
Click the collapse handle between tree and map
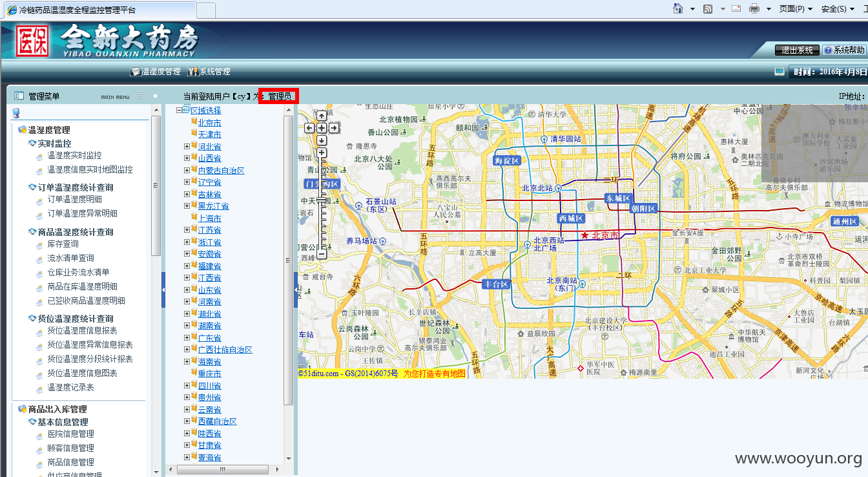(296, 289)
